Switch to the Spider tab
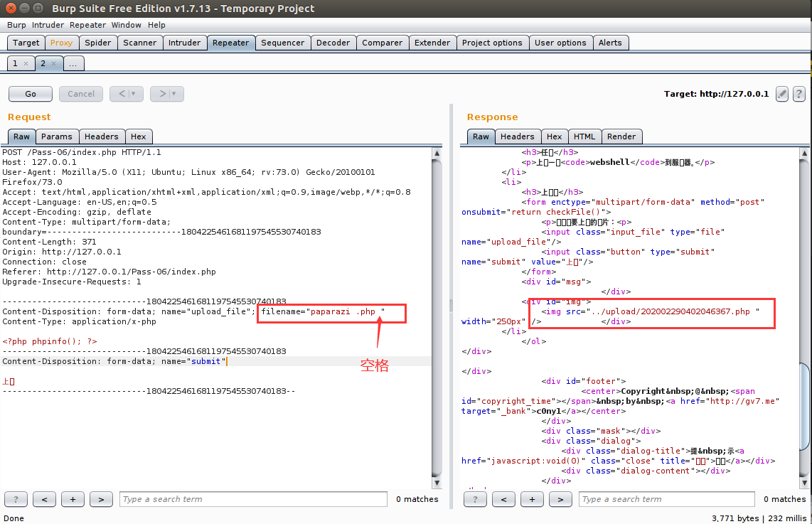 (98, 43)
